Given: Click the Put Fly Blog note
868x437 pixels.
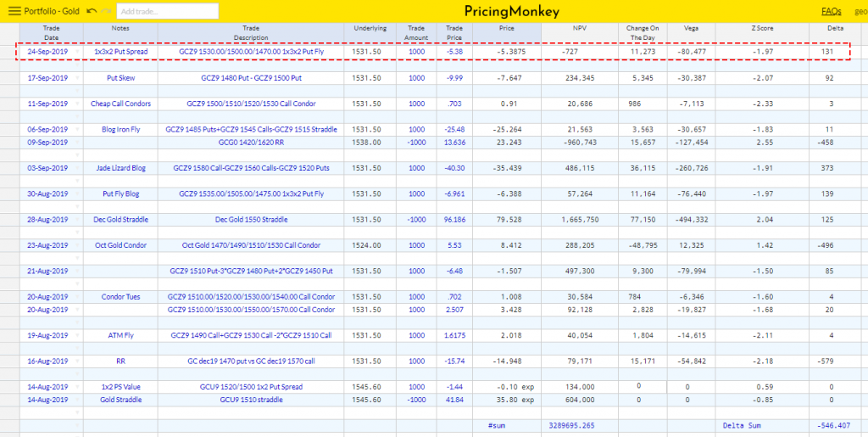Looking at the screenshot, I should pyautogui.click(x=120, y=193).
